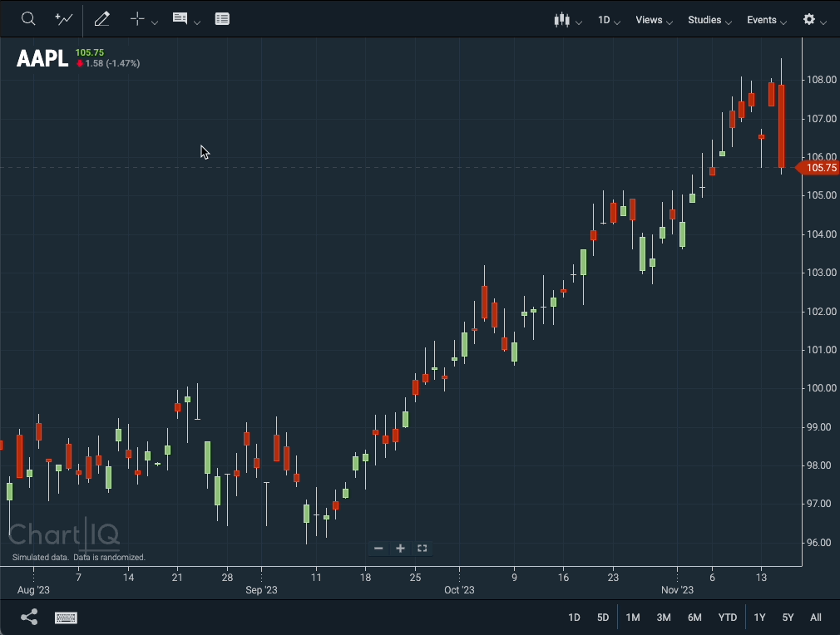The height and width of the screenshot is (635, 840).
Task: Click the 1.58 (-1.47%) change text
Action: pos(112,63)
